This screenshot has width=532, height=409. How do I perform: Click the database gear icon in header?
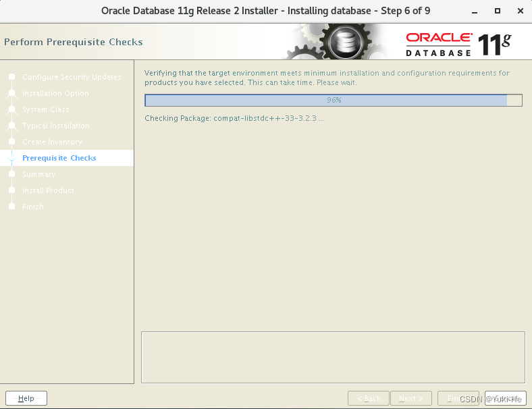(x=345, y=43)
